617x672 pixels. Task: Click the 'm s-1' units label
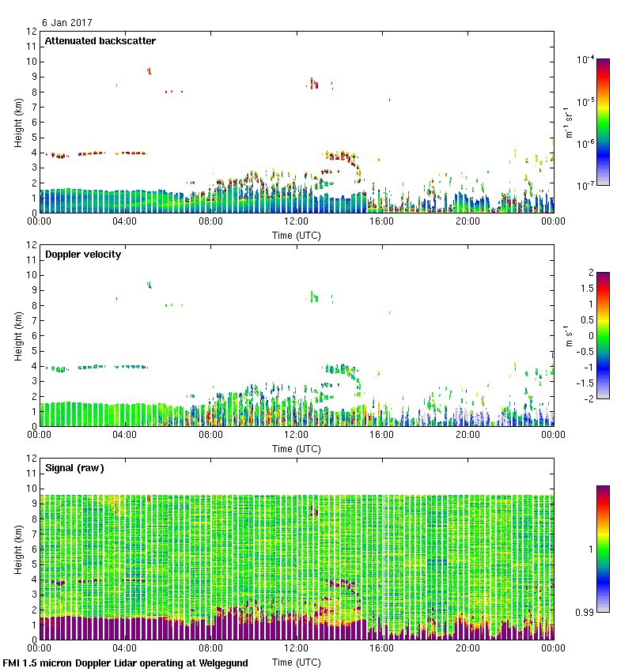[569, 336]
